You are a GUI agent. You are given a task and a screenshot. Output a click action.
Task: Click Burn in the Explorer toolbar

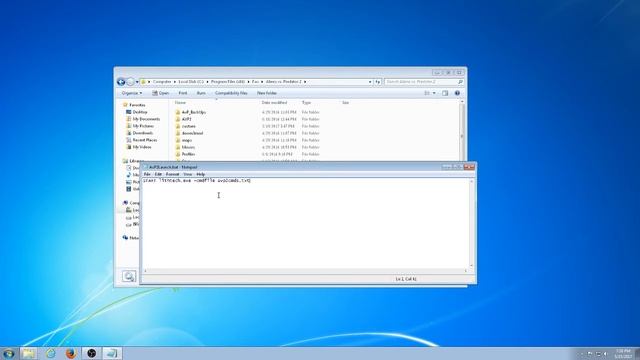pos(201,93)
